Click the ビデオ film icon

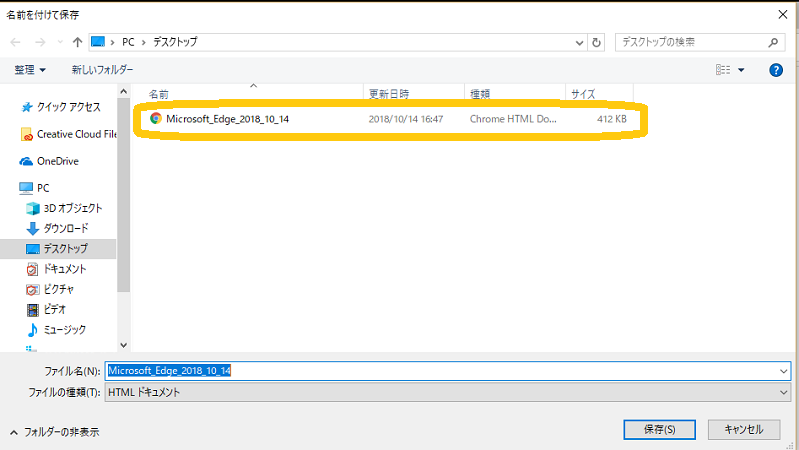click(33, 310)
